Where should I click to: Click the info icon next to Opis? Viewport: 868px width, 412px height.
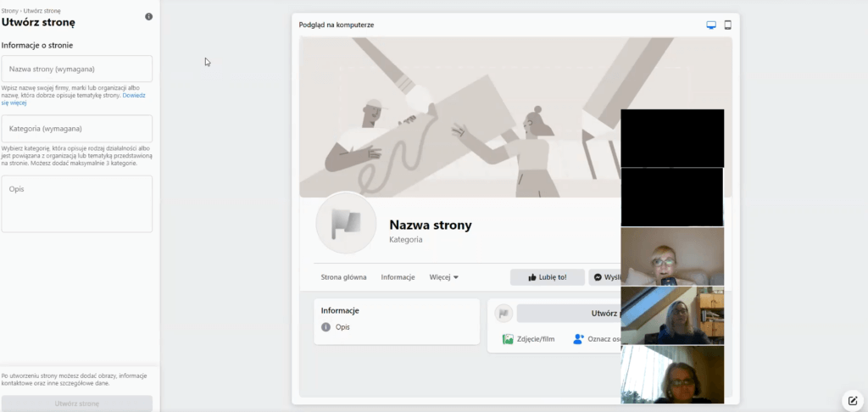(325, 327)
